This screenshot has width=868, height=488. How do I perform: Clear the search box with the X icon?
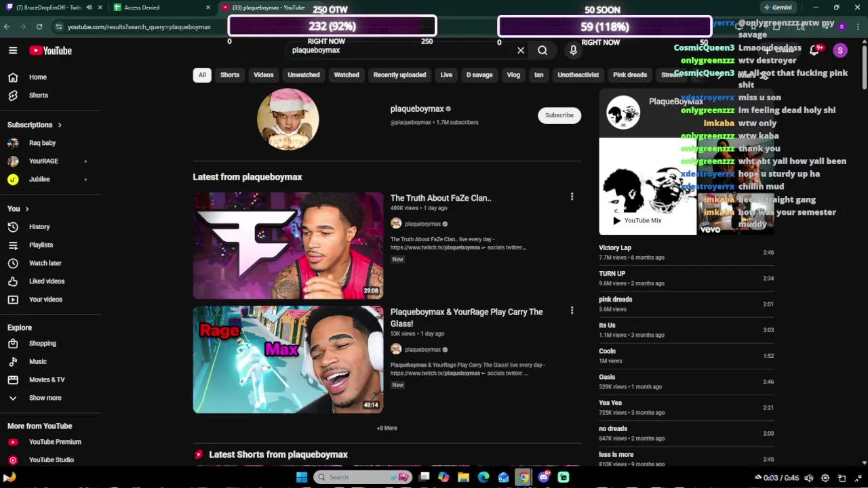pyautogui.click(x=521, y=50)
